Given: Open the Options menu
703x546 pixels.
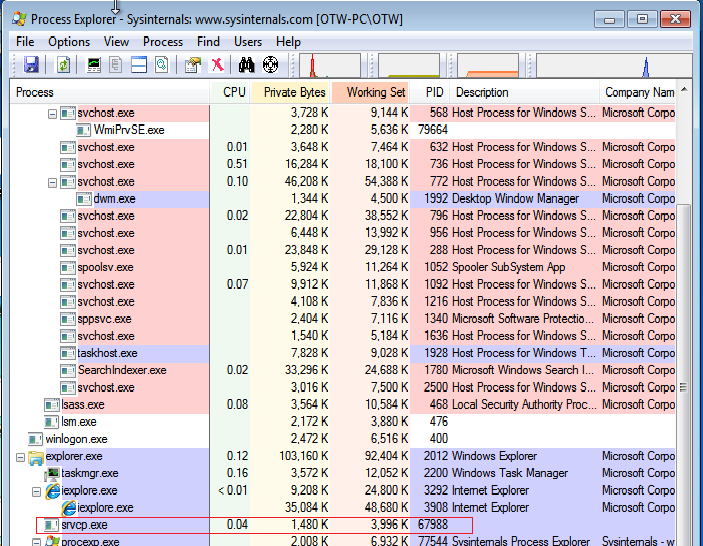Looking at the screenshot, I should [69, 42].
